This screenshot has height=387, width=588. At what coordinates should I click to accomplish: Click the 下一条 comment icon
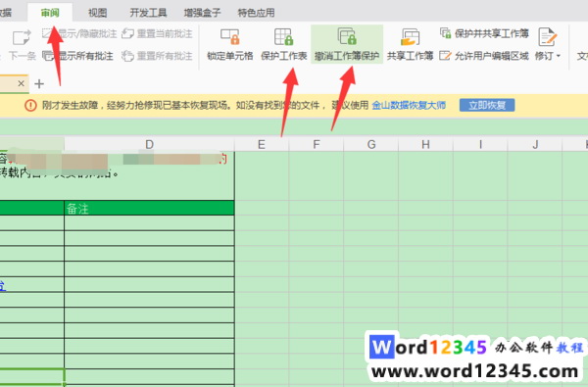(x=22, y=38)
